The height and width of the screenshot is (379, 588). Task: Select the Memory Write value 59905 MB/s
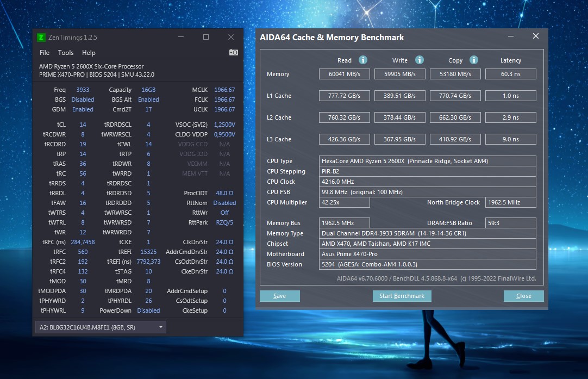point(400,74)
